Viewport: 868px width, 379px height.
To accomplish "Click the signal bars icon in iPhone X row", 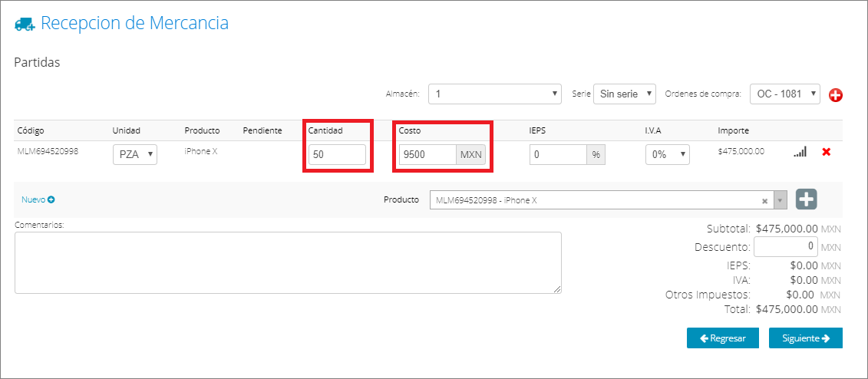I will tap(800, 152).
